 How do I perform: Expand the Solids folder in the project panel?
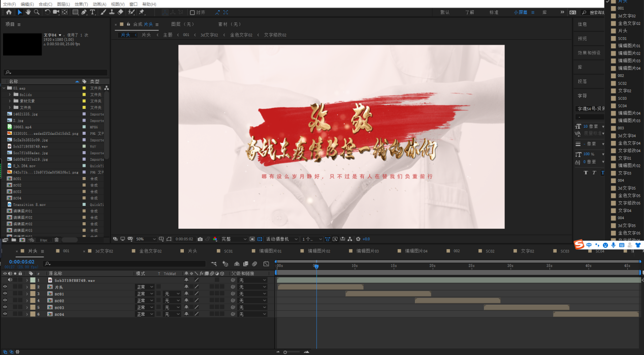click(10, 95)
